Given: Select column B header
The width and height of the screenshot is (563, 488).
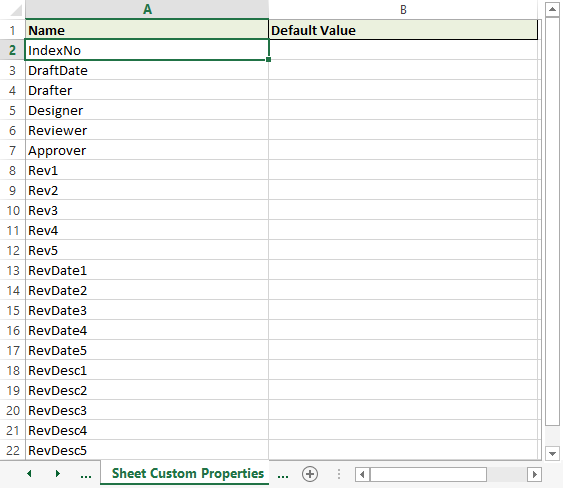Looking at the screenshot, I should [403, 9].
